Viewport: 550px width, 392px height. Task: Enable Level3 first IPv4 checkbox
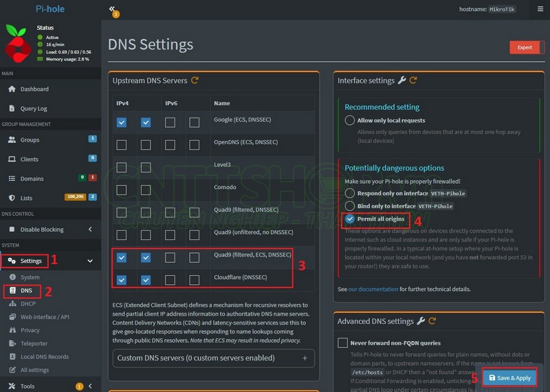click(122, 167)
